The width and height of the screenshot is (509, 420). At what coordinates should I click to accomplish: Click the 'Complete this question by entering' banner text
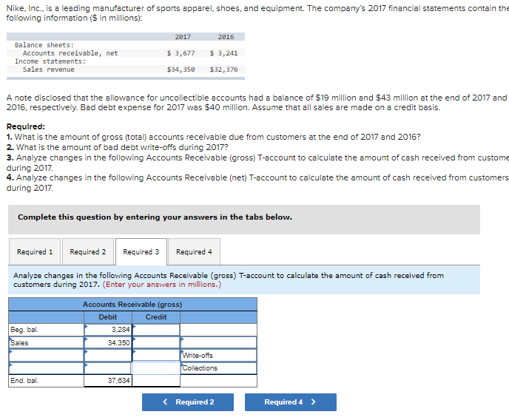(155, 217)
